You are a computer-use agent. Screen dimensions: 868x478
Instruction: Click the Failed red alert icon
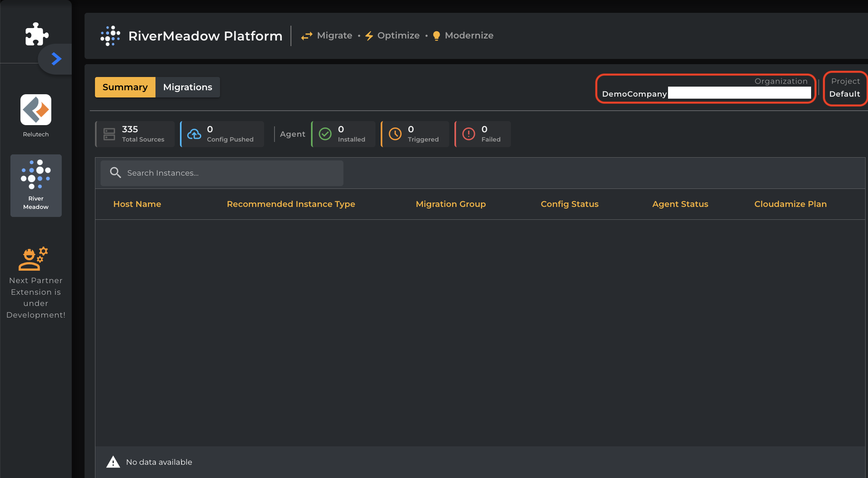click(x=468, y=134)
